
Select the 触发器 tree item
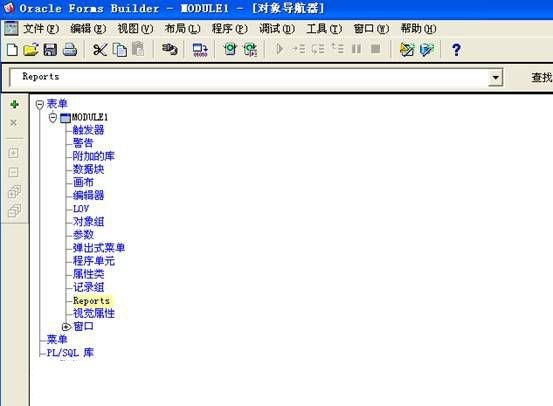pyautogui.click(x=89, y=130)
